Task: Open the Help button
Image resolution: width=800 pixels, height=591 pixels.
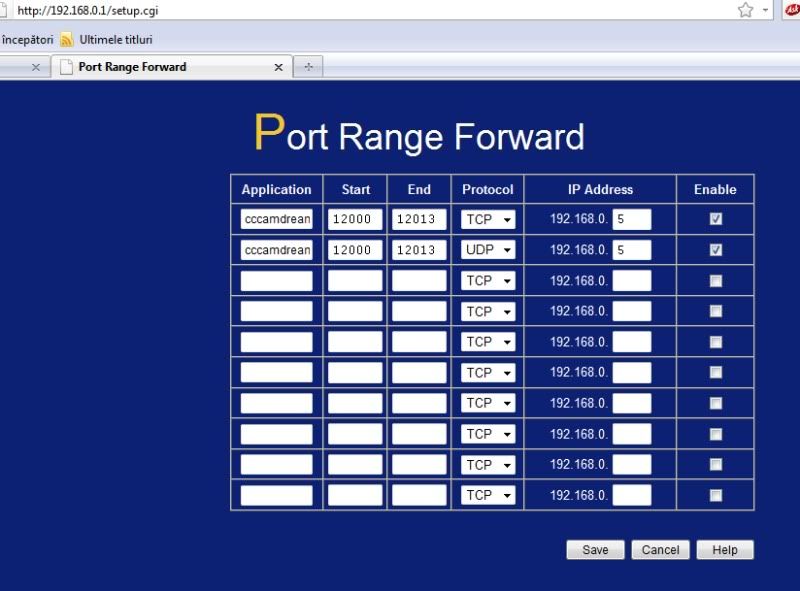Action: [725, 550]
